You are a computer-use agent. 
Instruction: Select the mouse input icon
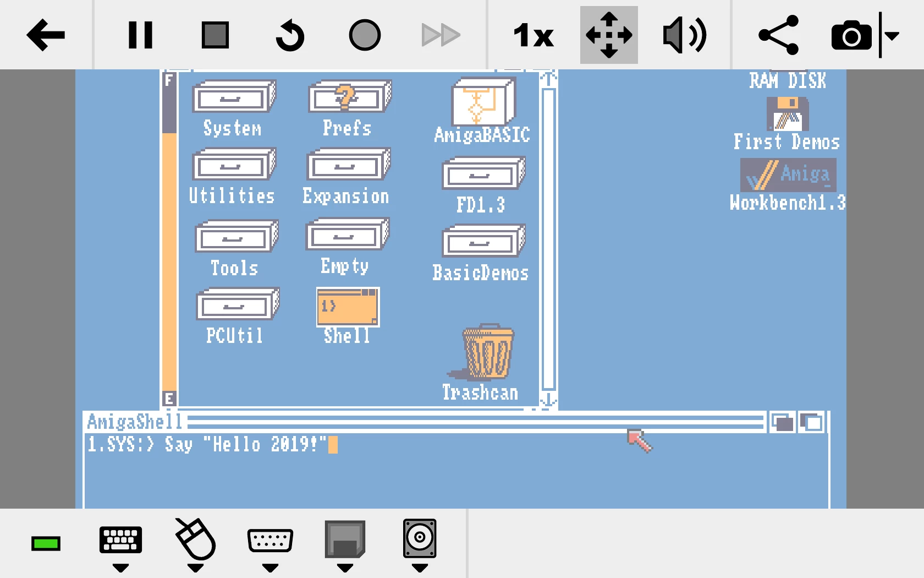[x=195, y=538]
